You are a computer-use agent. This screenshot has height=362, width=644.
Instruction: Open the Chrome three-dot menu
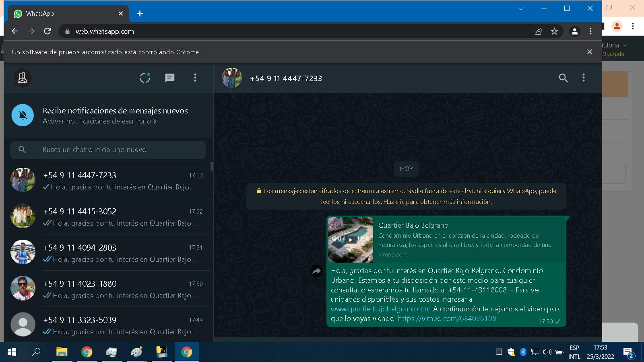click(x=590, y=31)
